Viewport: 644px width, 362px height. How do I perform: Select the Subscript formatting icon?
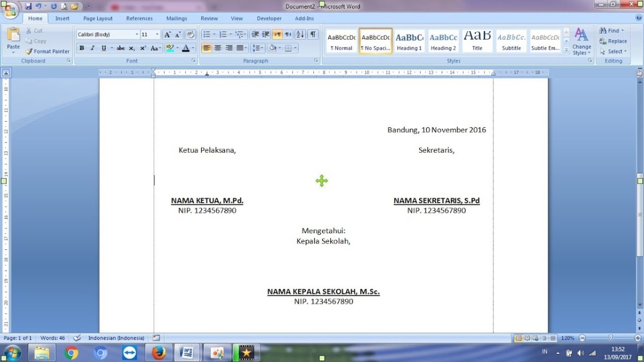[131, 48]
